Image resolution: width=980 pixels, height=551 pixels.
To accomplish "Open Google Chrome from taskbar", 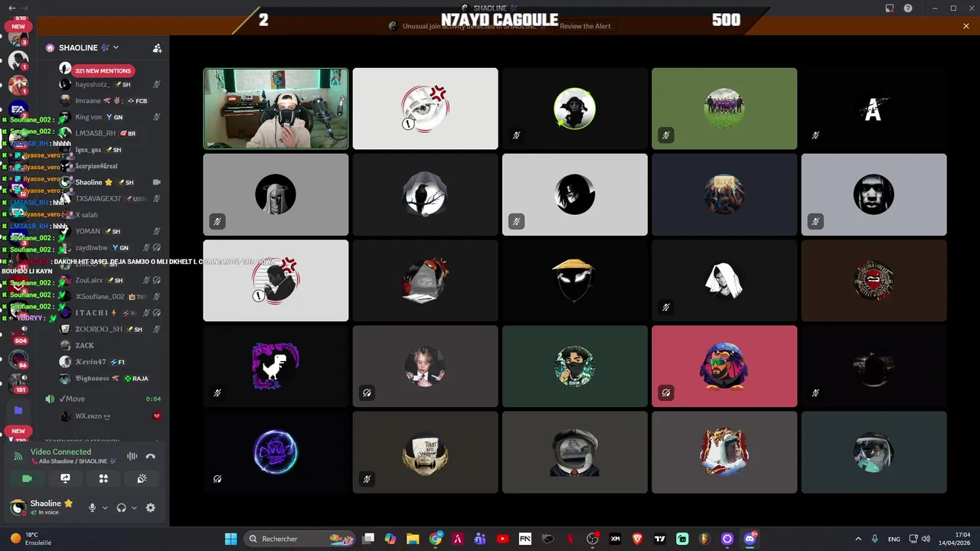I will [436, 539].
